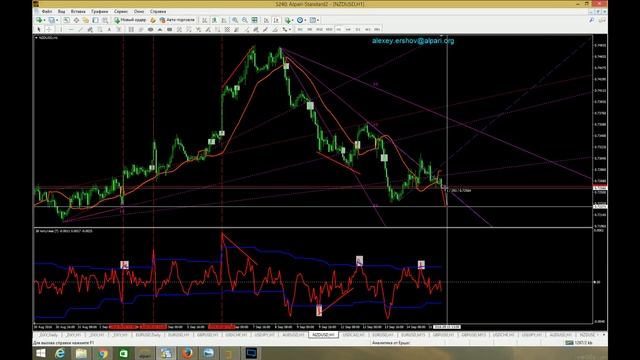Open the Strategy Tester icon

[x=105, y=20]
